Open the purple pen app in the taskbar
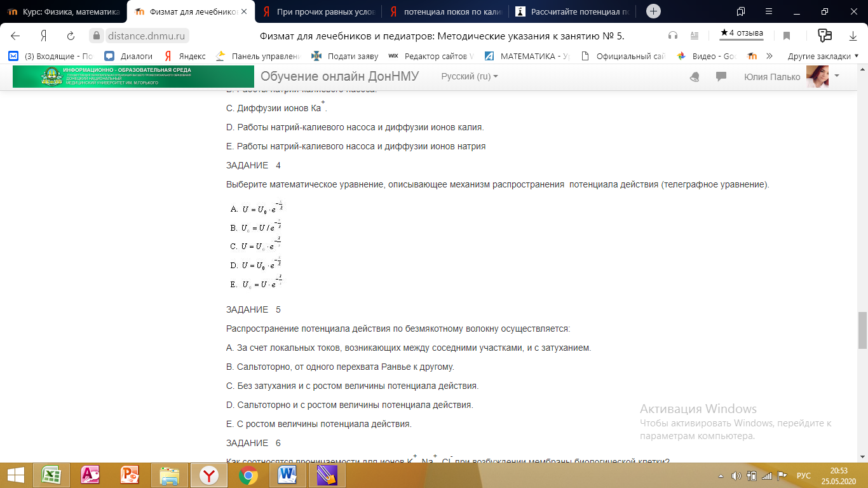Viewport: 868px width, 488px height. click(327, 475)
